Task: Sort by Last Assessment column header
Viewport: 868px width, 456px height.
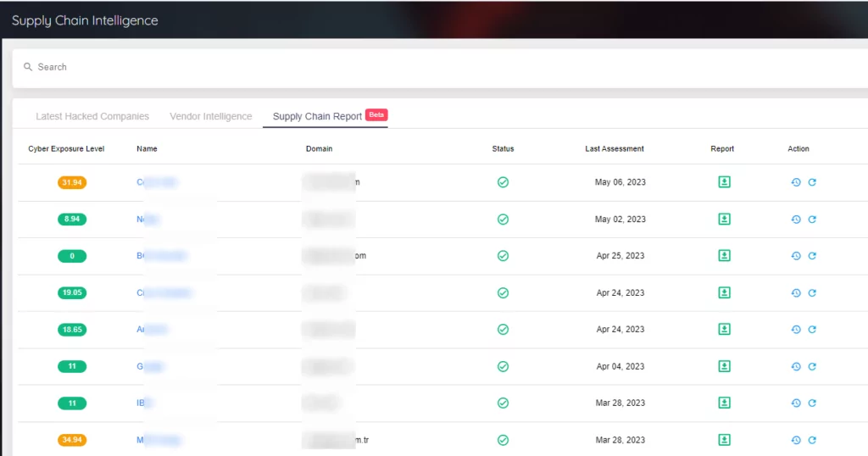Action: 615,148
